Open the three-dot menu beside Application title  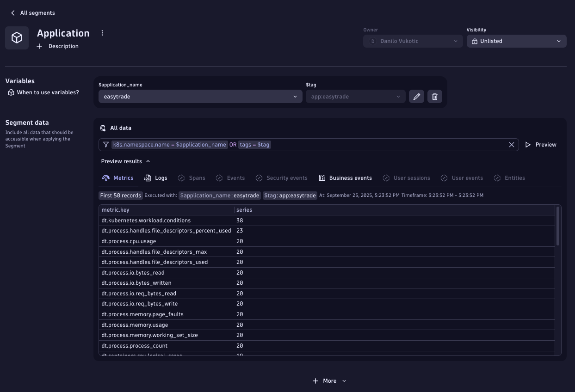pyautogui.click(x=102, y=33)
